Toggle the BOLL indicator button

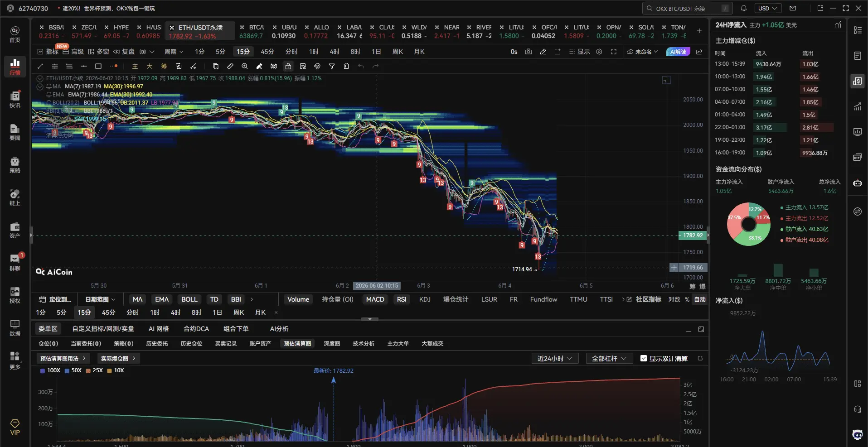[x=189, y=299]
